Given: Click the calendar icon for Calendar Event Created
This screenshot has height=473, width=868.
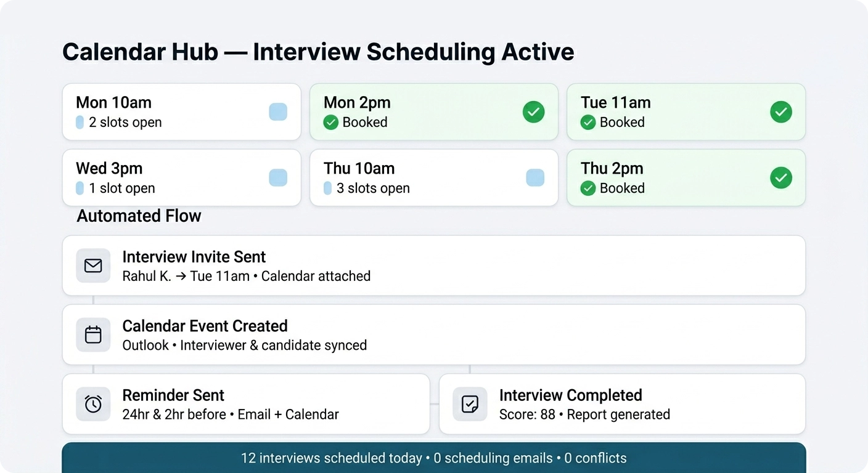Looking at the screenshot, I should (x=93, y=334).
